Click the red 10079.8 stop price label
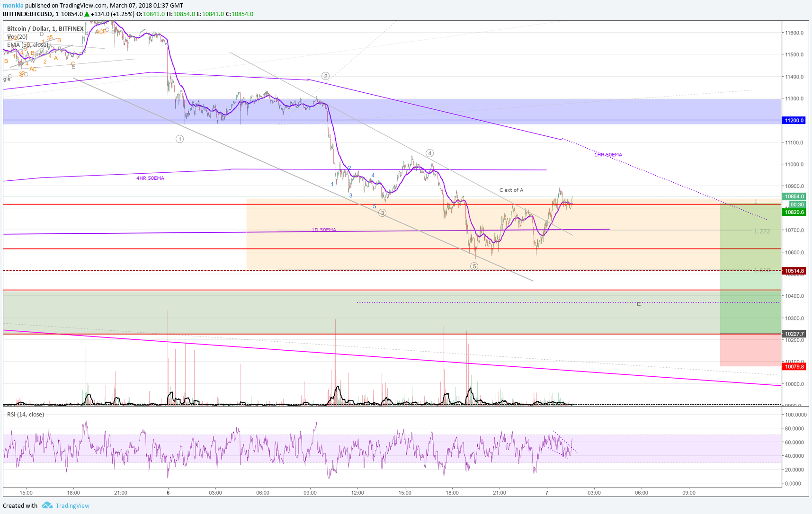Viewport: 812px width, 514px height. pos(794,367)
